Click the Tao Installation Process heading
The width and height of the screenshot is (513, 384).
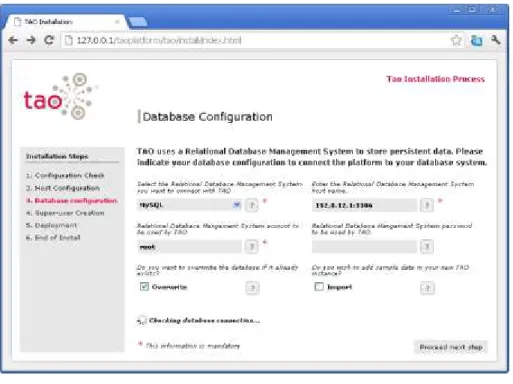[435, 79]
